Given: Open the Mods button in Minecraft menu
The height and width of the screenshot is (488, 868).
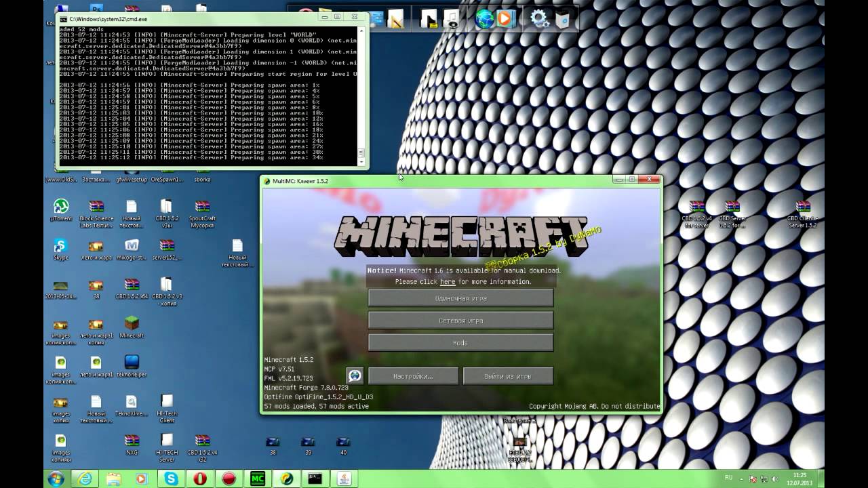Looking at the screenshot, I should tap(460, 343).
